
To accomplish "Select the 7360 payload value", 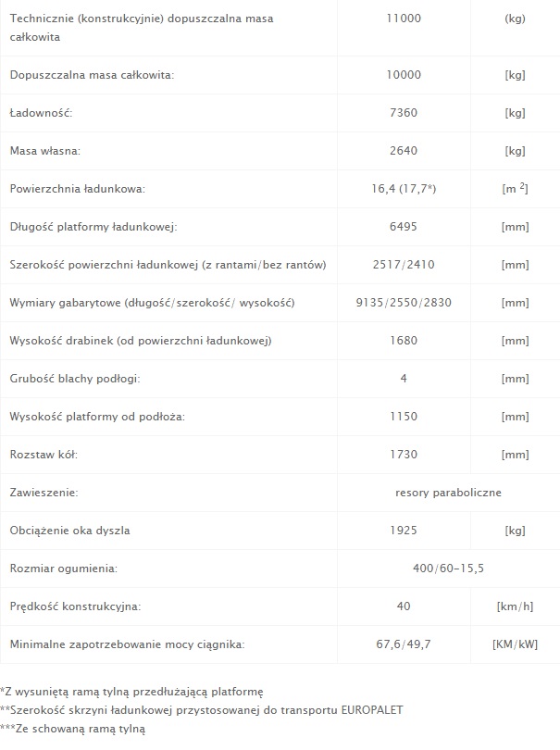I will pyautogui.click(x=404, y=113).
